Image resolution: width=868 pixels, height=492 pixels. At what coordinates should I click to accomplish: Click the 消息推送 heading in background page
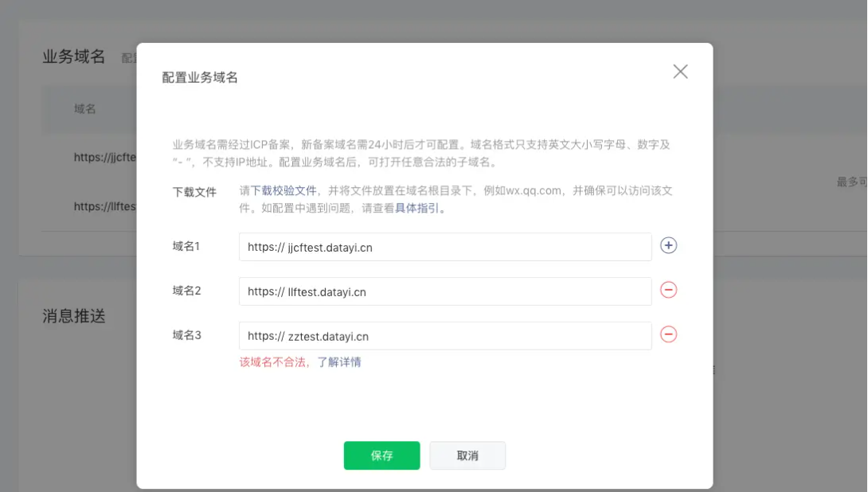(x=73, y=316)
